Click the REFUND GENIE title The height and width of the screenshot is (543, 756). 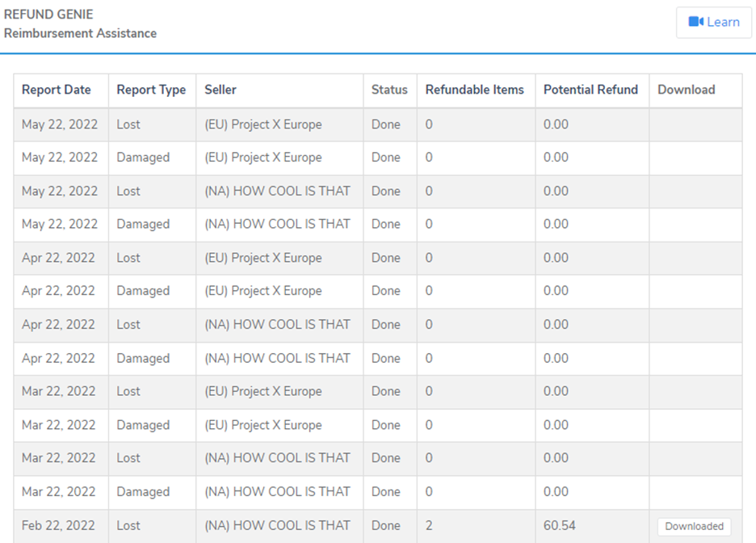(x=48, y=15)
